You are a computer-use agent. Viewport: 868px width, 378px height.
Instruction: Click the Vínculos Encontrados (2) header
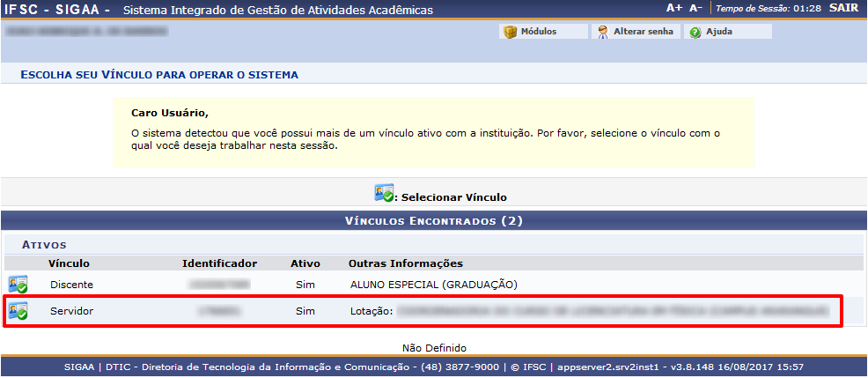point(433,220)
